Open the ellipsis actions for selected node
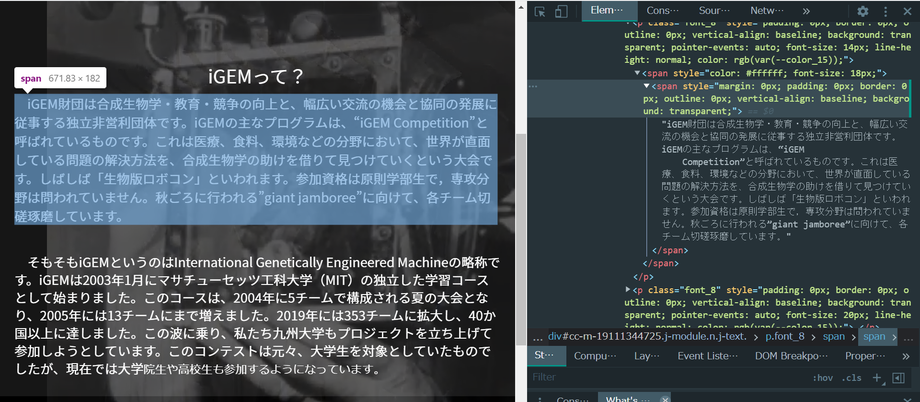Screen dimensions: 920x402 coord(534,86)
